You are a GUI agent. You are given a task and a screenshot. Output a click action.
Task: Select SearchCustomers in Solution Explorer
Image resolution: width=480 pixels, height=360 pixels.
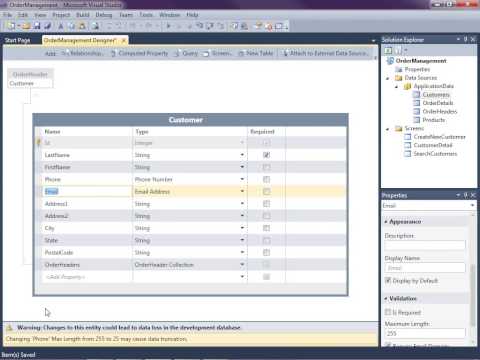click(x=435, y=154)
